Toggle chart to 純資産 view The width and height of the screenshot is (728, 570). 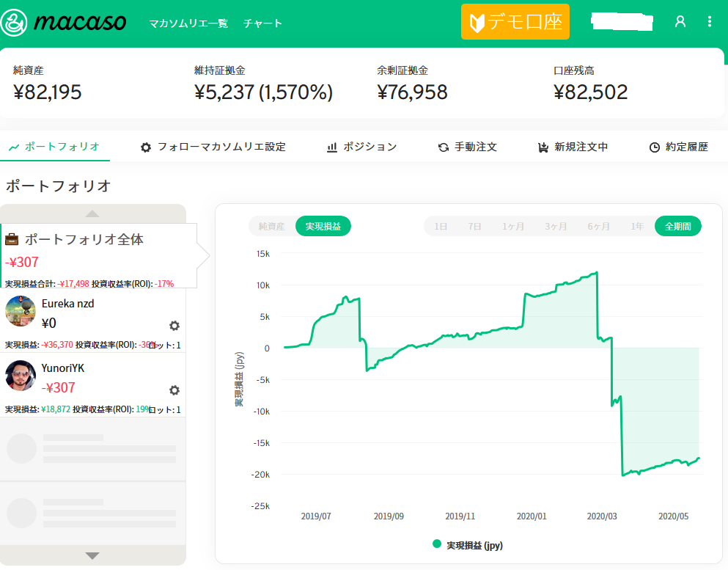271,227
